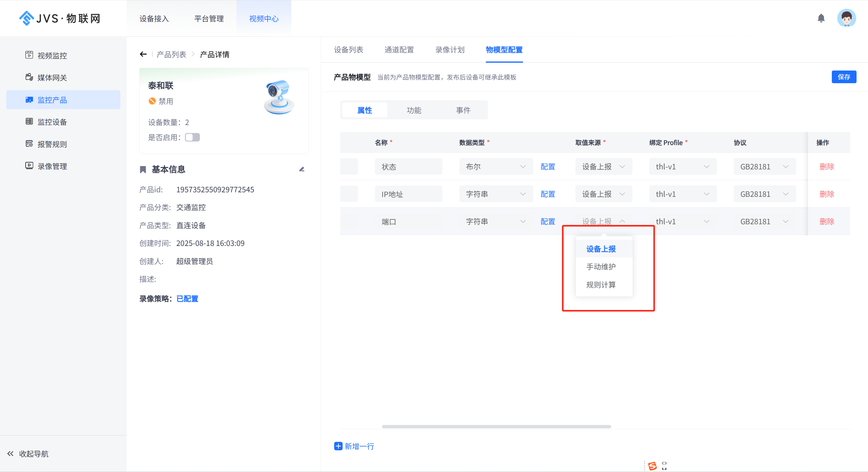Open protocol dropdown for 端口 row
This screenshot has height=472, width=868.
pos(764,222)
